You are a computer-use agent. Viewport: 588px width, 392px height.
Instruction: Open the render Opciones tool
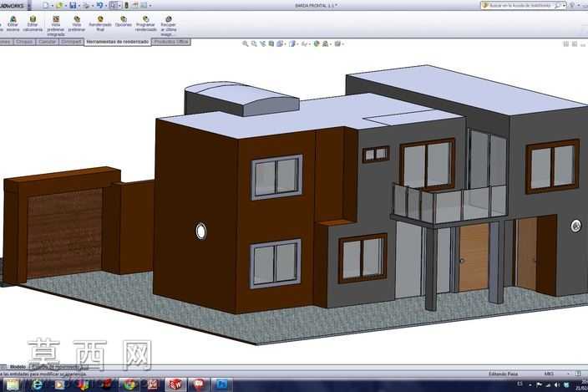[x=124, y=22]
